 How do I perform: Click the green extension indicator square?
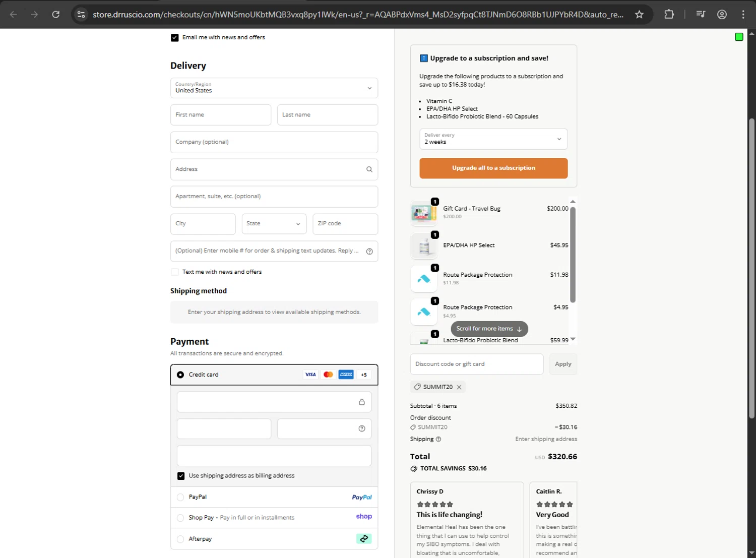coord(739,37)
